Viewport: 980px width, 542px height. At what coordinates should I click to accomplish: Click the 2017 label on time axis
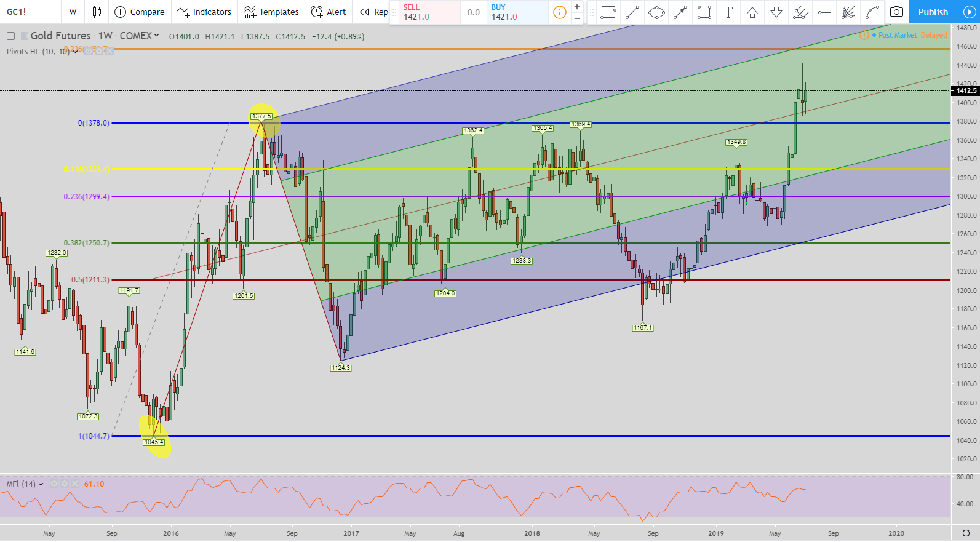click(x=351, y=533)
